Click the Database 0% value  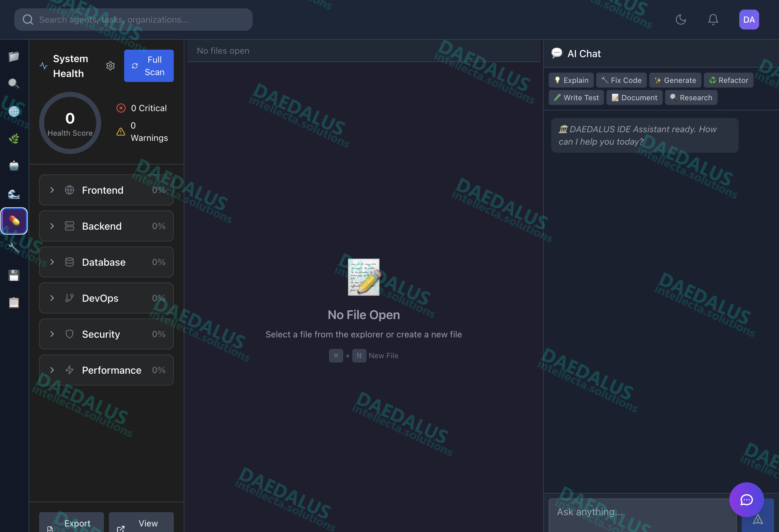coord(159,262)
